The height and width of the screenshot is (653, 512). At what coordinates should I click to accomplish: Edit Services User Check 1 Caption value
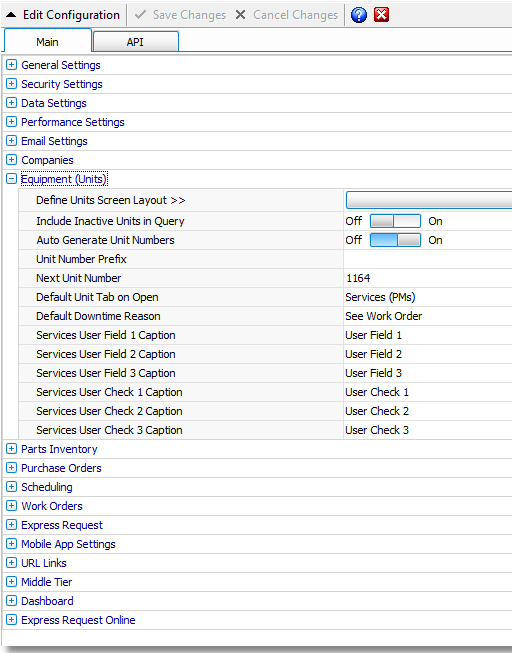tap(377, 392)
